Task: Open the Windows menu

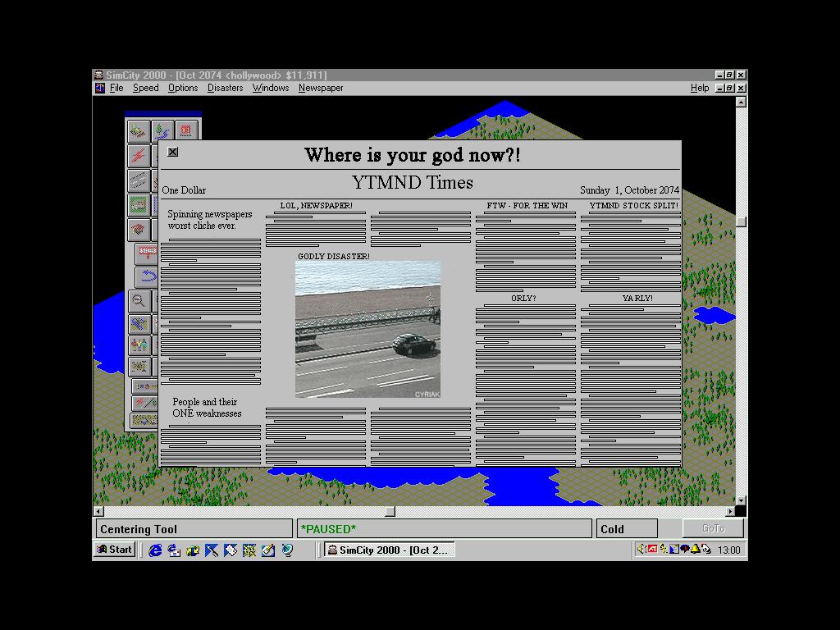Action: [x=271, y=88]
